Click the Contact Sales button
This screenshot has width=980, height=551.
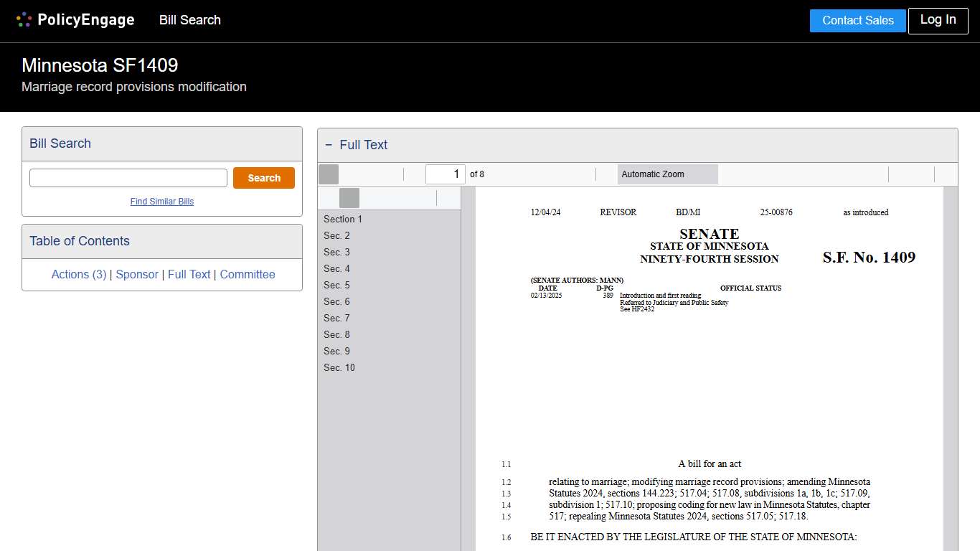point(857,21)
